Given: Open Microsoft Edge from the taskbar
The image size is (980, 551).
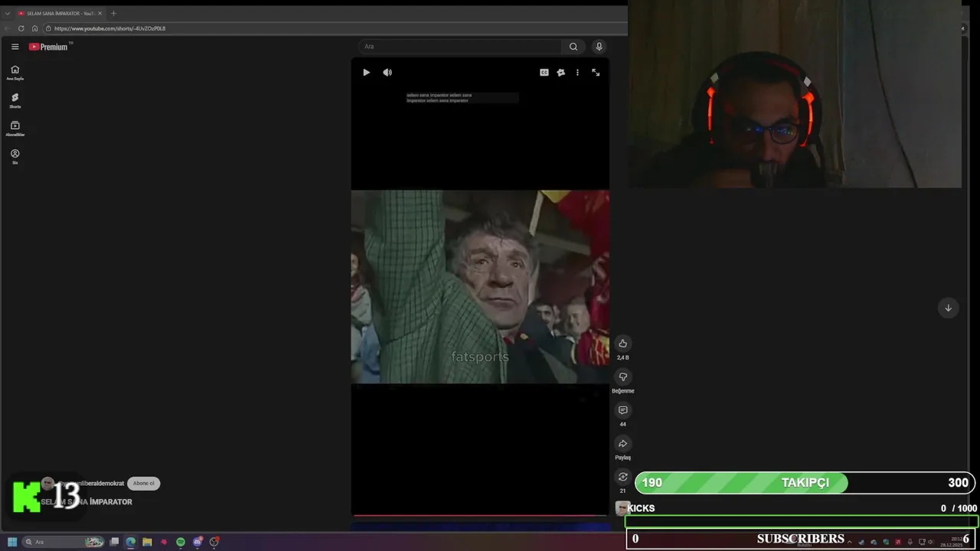Looking at the screenshot, I should click(x=131, y=542).
